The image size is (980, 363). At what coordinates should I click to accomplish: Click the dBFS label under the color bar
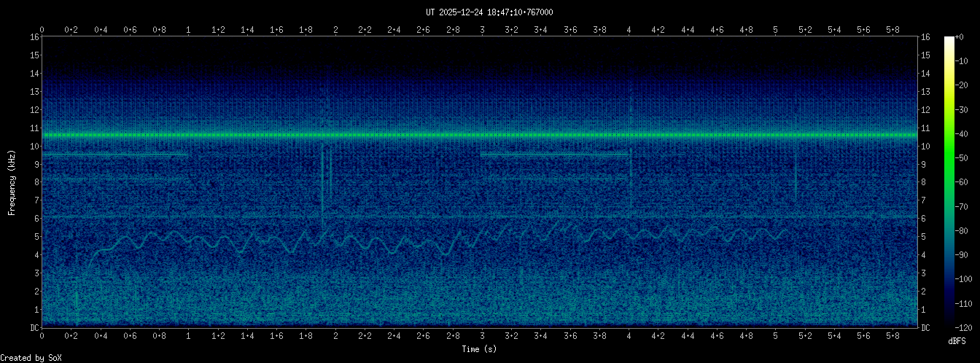click(x=957, y=341)
